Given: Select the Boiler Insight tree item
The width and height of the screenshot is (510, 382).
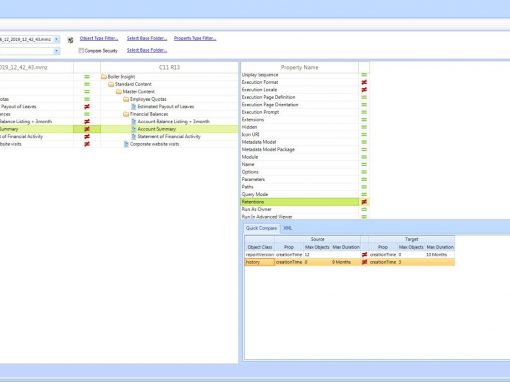Looking at the screenshot, I should pos(121,77).
